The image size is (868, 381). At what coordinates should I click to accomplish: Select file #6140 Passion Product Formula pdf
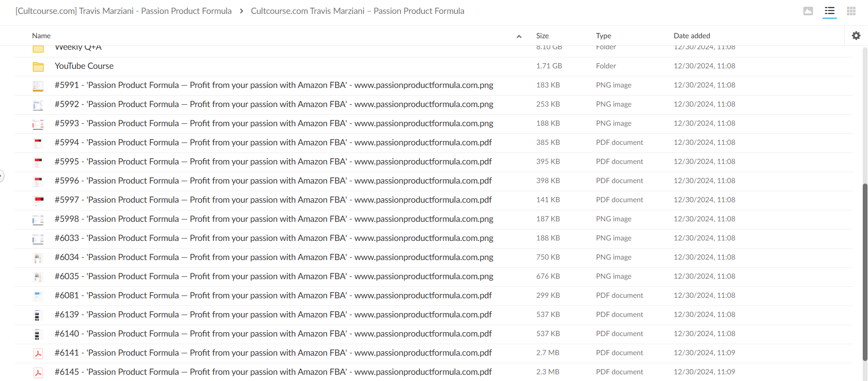273,334
